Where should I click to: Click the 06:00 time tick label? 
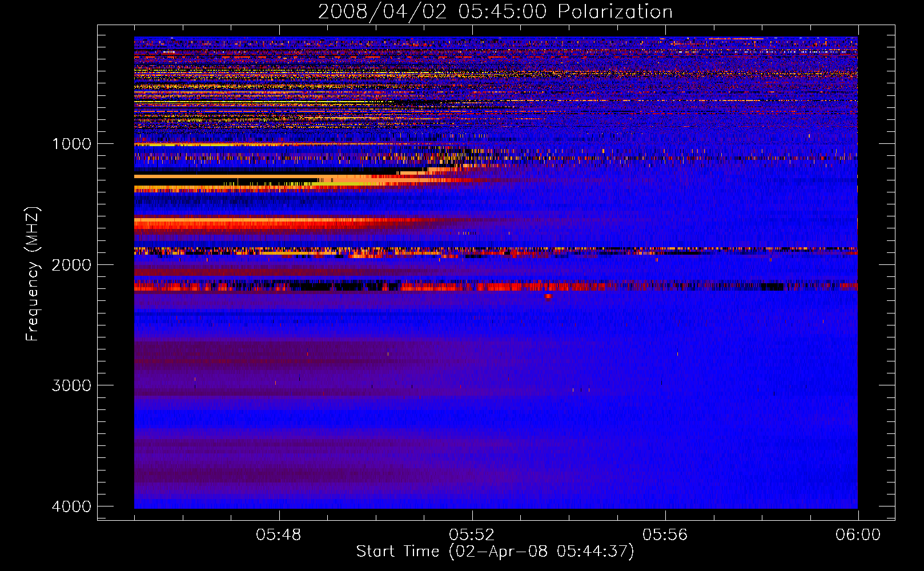pos(858,535)
